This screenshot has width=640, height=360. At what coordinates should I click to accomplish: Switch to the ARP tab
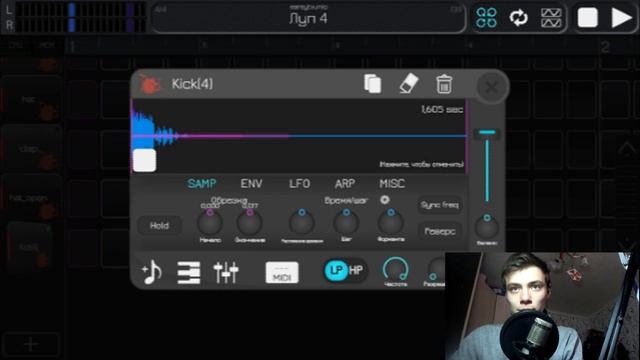tap(345, 184)
